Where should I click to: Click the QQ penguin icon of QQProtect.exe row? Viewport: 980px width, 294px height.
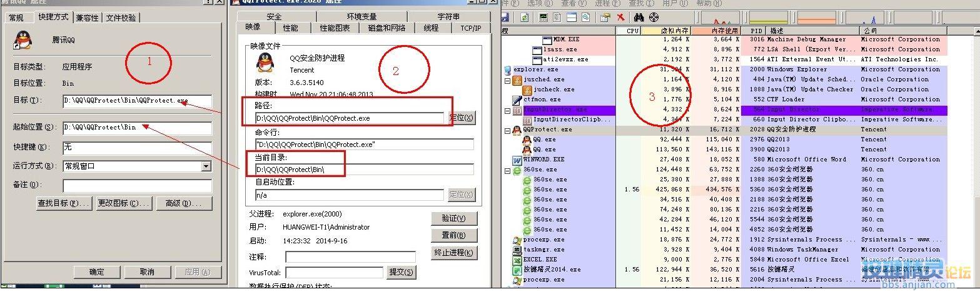pyautogui.click(x=517, y=129)
